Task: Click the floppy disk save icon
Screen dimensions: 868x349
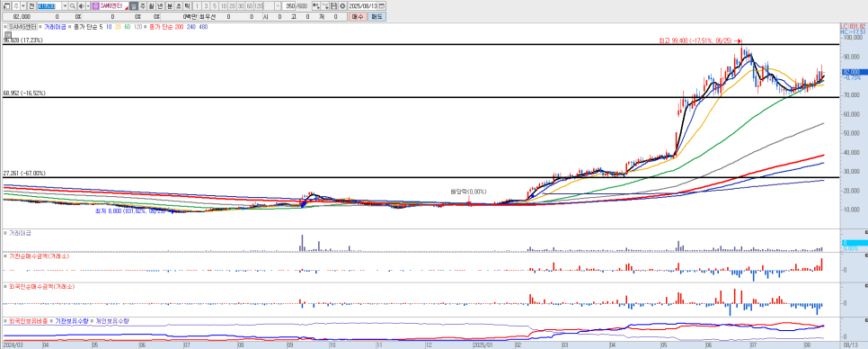Action: click(x=333, y=5)
